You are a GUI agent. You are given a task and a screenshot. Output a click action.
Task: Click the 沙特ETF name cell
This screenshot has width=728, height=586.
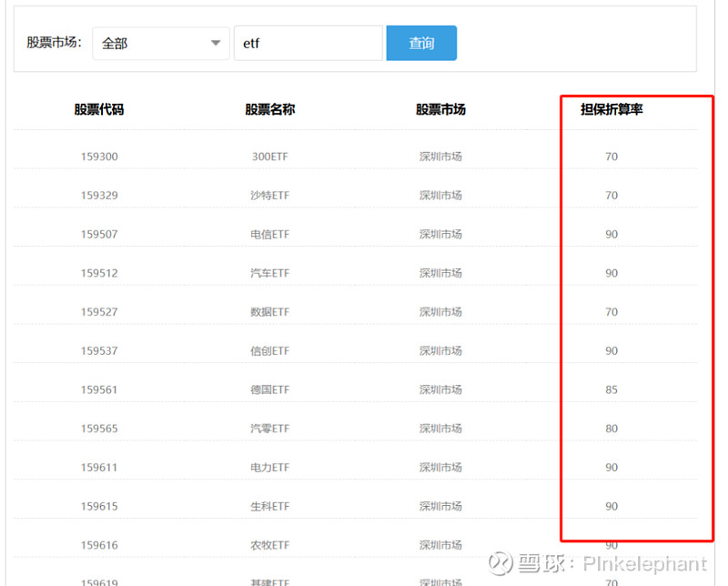click(x=269, y=196)
